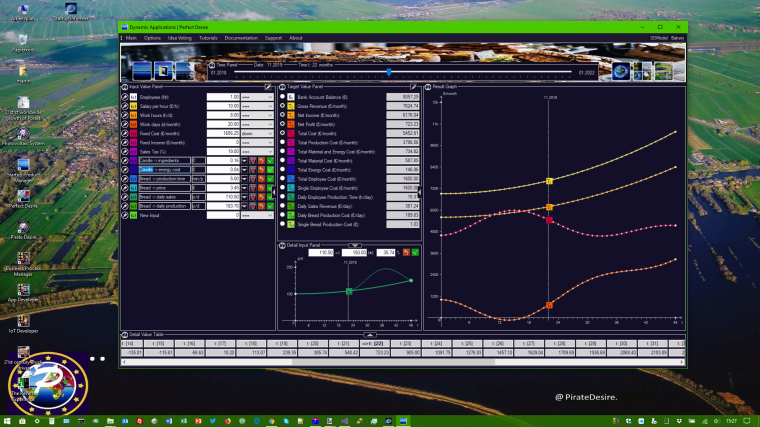Open the Salary per hour row dropdown
This screenshot has width=760, height=427.
pyautogui.click(x=257, y=106)
